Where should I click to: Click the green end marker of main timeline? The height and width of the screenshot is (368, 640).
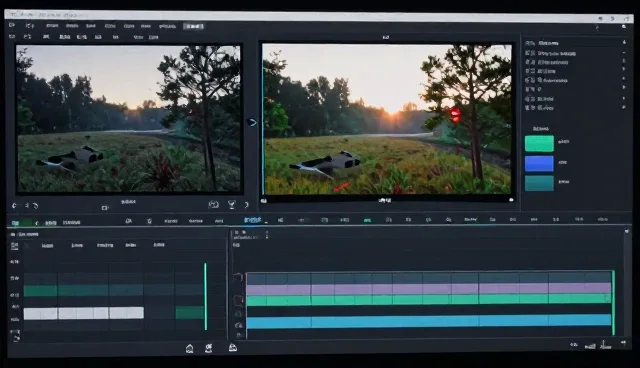[x=613, y=303]
